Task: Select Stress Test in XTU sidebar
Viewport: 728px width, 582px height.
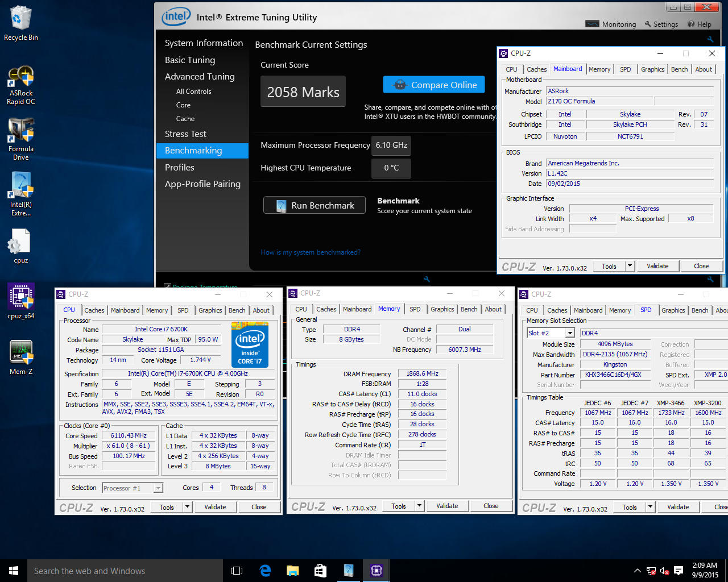Action: click(x=185, y=134)
